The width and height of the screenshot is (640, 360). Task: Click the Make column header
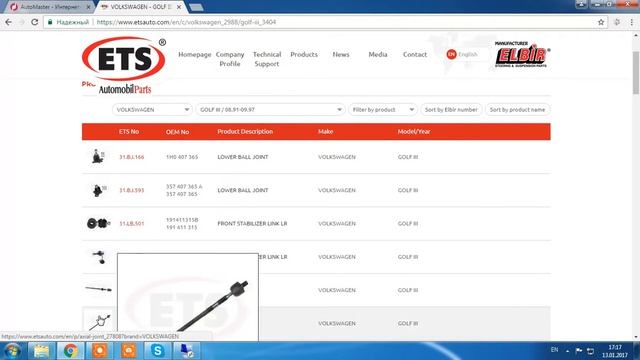(x=325, y=131)
